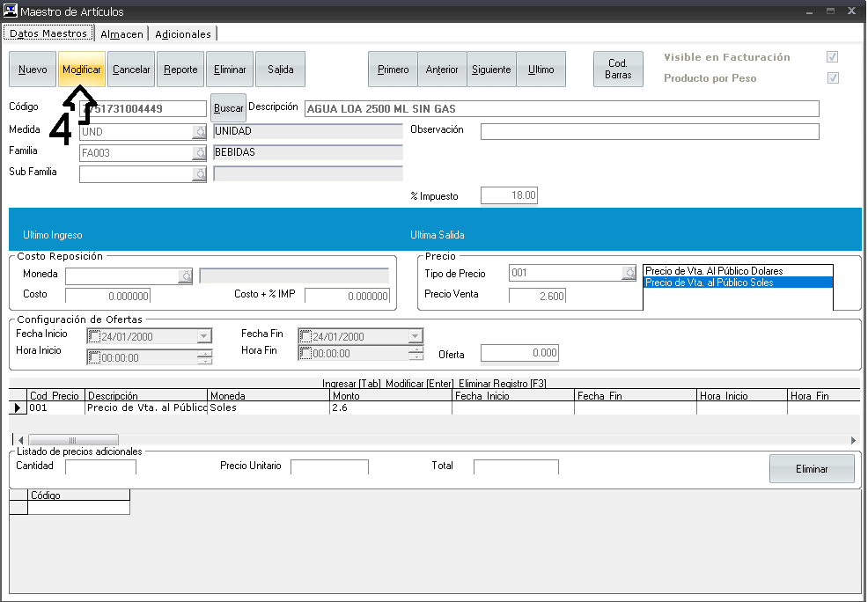Open lookup icon in Medida field
868x602 pixels.
click(199, 132)
